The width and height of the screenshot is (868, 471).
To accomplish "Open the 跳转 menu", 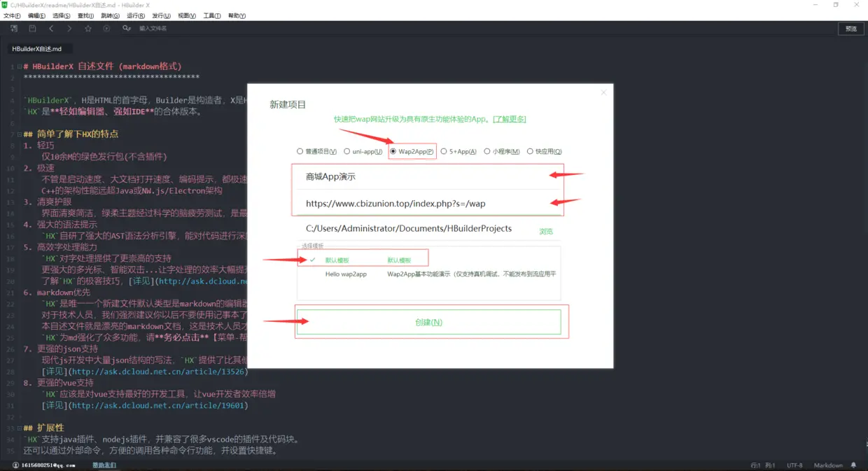I will pyautogui.click(x=110, y=15).
